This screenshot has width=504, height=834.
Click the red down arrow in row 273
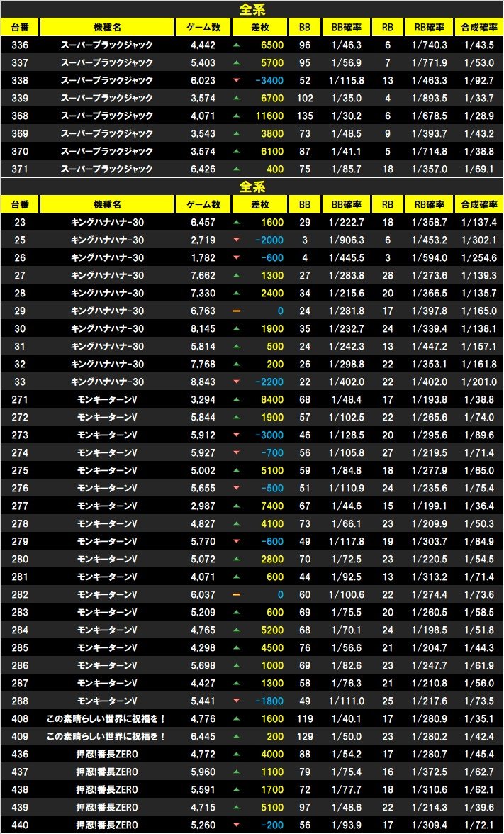pos(237,435)
